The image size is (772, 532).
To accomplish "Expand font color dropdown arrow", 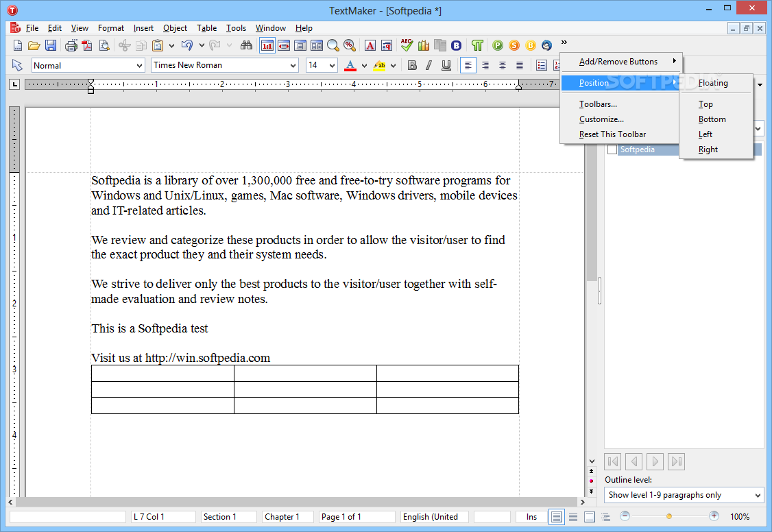I will pyautogui.click(x=364, y=65).
